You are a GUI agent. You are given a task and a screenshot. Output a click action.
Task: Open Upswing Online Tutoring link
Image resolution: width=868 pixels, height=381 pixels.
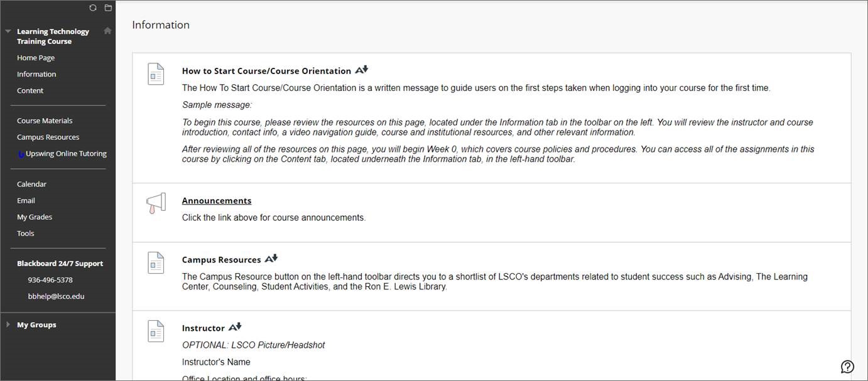tap(66, 153)
